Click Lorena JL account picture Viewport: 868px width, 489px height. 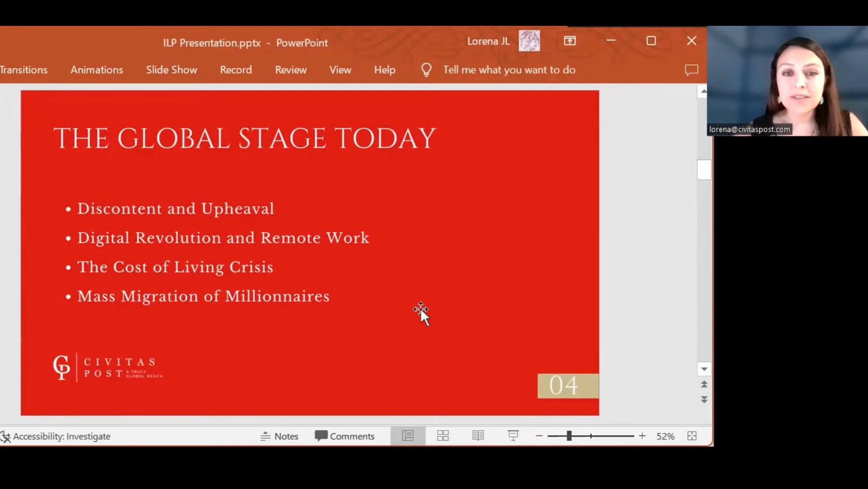pyautogui.click(x=529, y=41)
